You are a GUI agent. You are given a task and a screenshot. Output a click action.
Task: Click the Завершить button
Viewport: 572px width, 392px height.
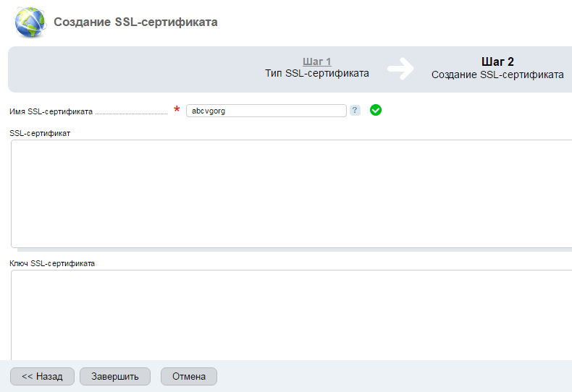(115, 376)
